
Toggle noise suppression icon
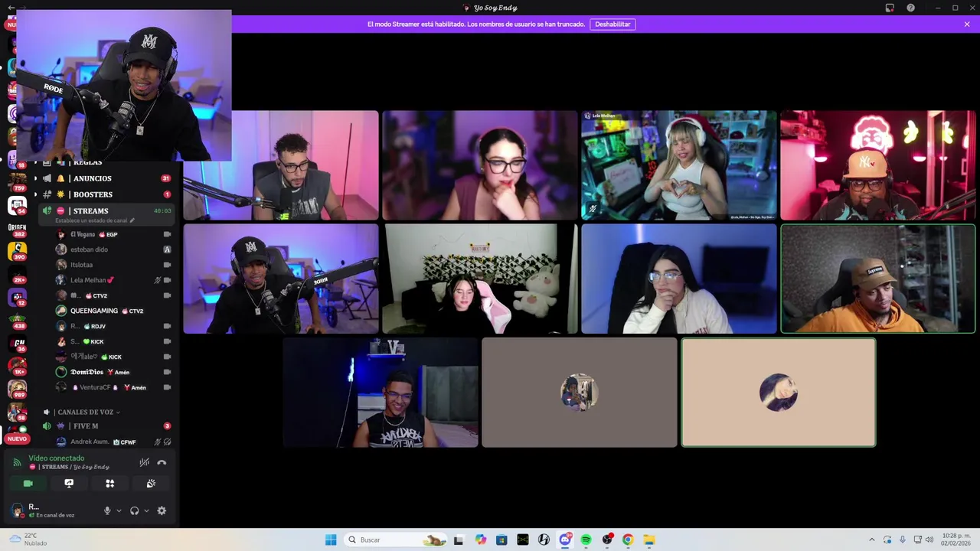pyautogui.click(x=144, y=462)
